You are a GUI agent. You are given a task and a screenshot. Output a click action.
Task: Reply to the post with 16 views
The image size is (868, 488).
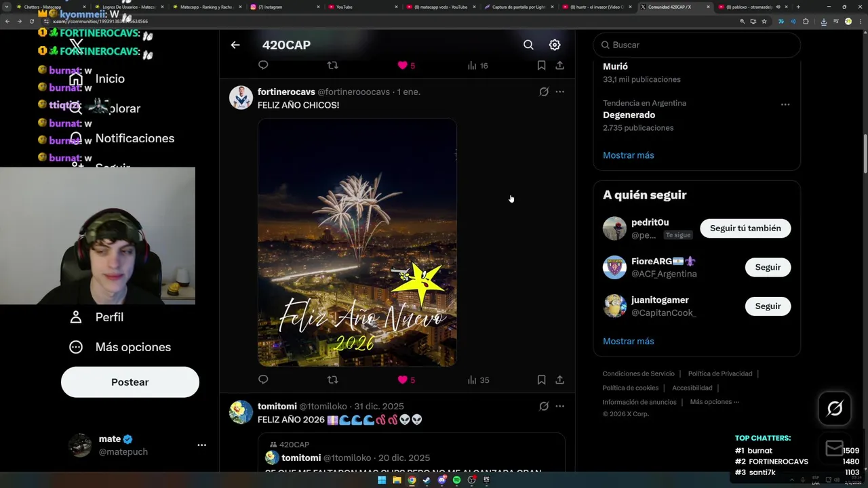(263, 65)
